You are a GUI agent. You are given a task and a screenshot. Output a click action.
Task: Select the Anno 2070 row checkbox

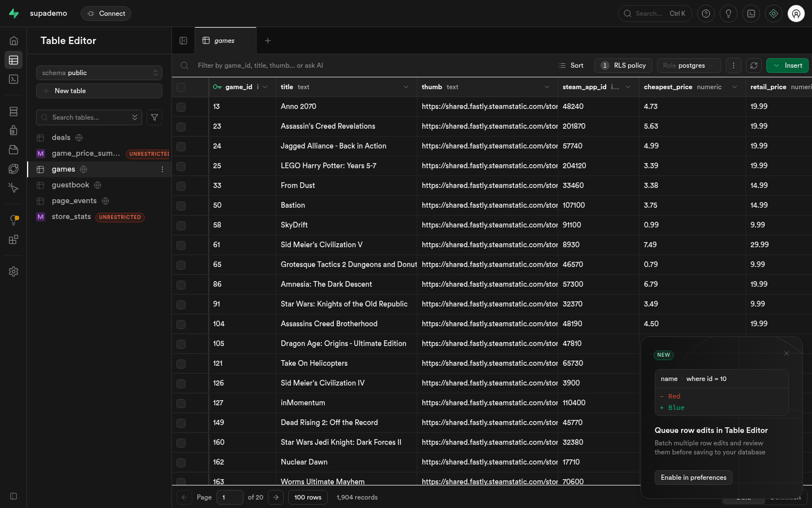coord(181,107)
